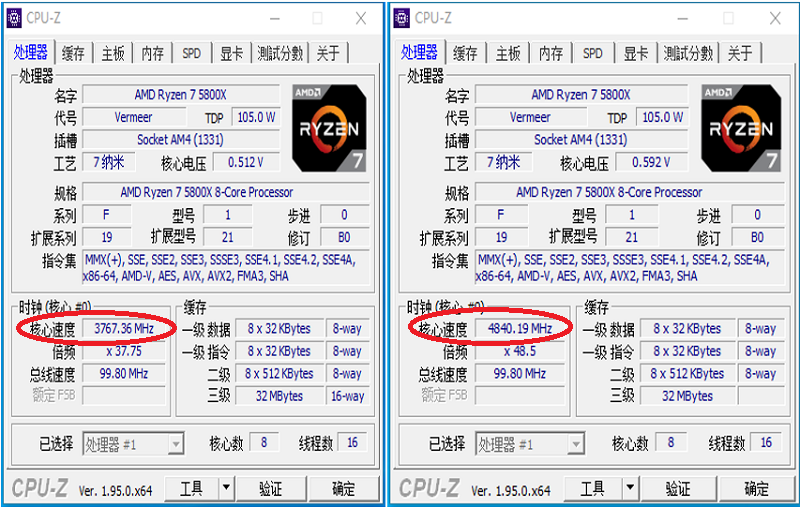Click CPU-Z app icon in right window title bar
Viewport: 800px width, 508px height.
(402, 18)
